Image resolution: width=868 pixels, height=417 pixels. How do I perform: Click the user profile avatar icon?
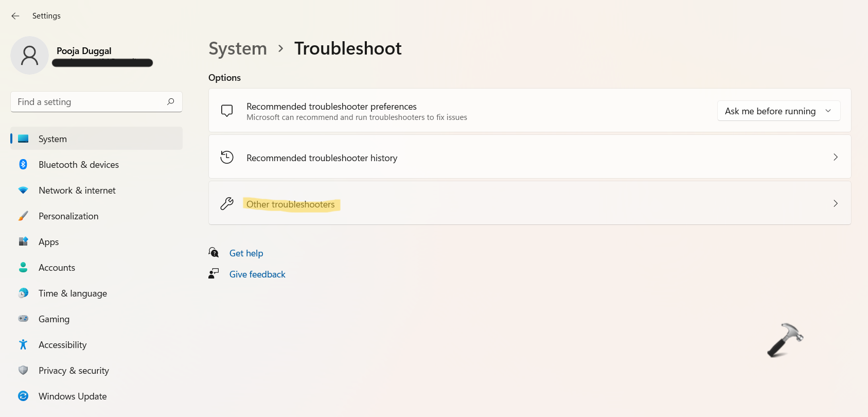click(29, 56)
